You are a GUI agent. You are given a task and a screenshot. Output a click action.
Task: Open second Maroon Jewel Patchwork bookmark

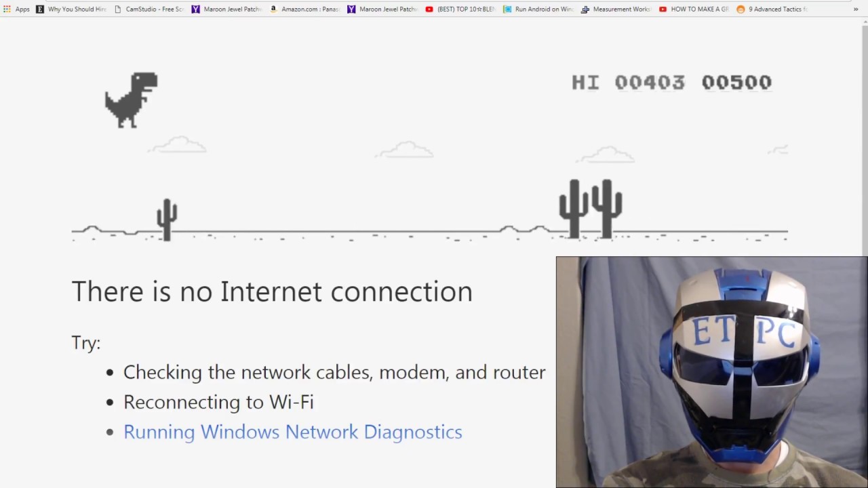(382, 9)
